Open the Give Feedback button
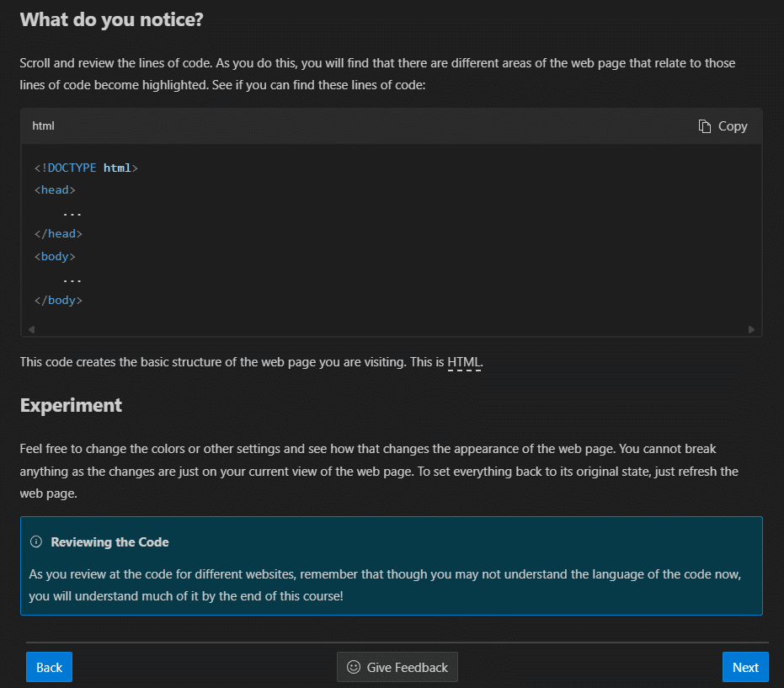Viewport: 784px width, 688px height. click(397, 667)
